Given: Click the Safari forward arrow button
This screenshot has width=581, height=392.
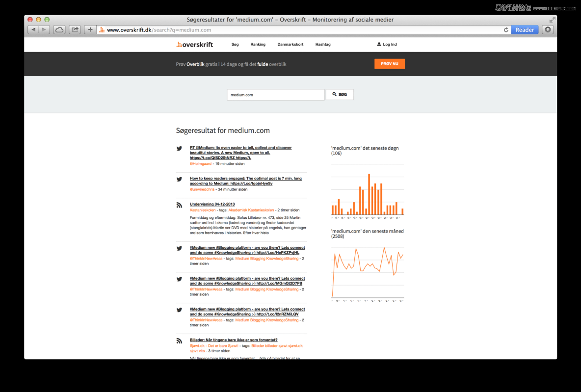Looking at the screenshot, I should [x=44, y=29].
